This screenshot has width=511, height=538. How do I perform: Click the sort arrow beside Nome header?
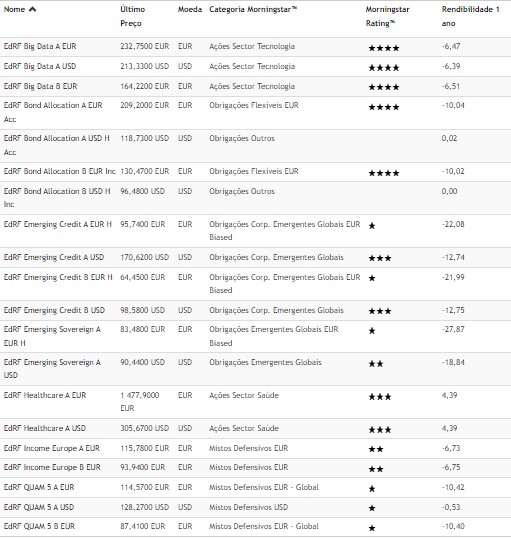click(x=32, y=9)
